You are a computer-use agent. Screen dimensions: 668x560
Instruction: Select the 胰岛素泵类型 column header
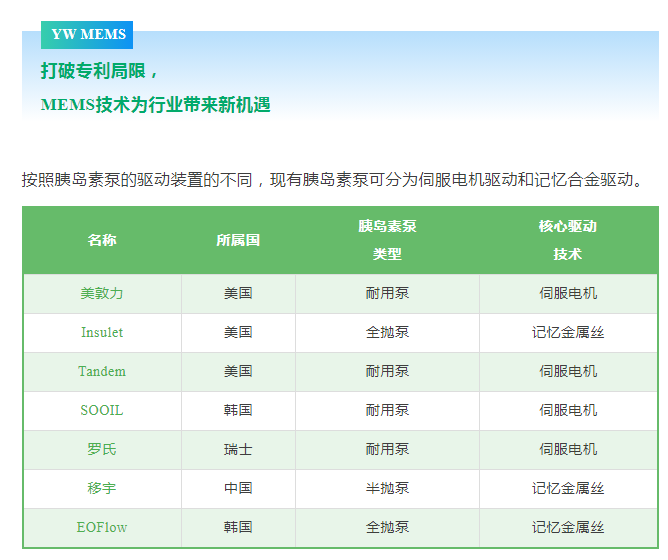click(387, 240)
